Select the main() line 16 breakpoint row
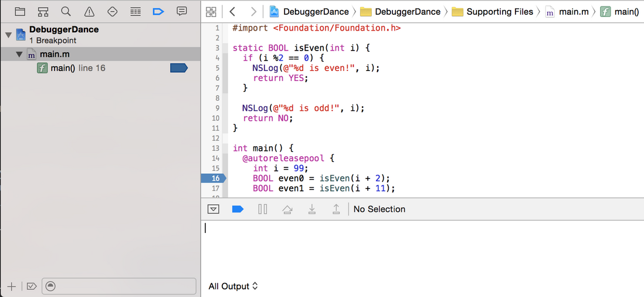Viewport: 644px width, 297px height. tap(100, 68)
